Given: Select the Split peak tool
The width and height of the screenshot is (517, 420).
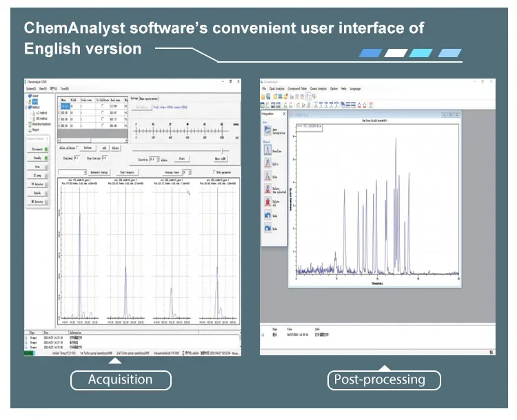Looking at the screenshot, I should click(267, 163).
